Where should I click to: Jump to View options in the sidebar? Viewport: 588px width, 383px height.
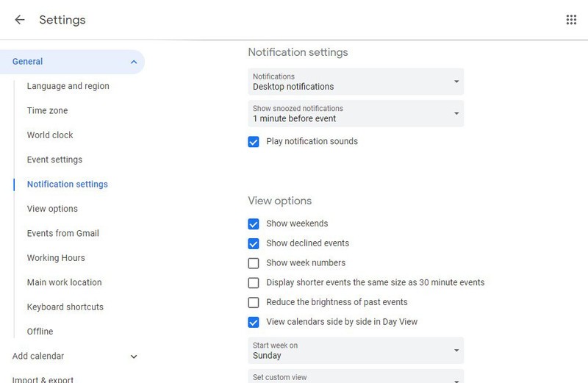click(x=52, y=209)
